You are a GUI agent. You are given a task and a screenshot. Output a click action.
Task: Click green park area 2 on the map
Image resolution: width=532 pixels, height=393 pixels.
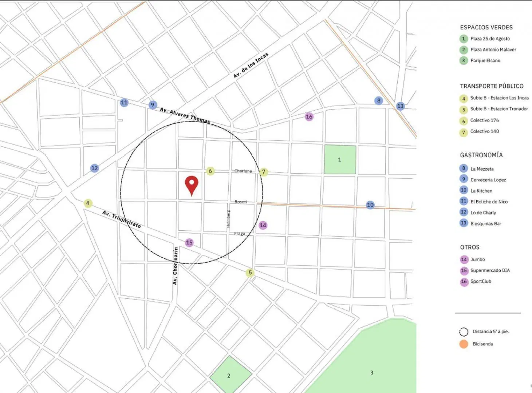230,374
